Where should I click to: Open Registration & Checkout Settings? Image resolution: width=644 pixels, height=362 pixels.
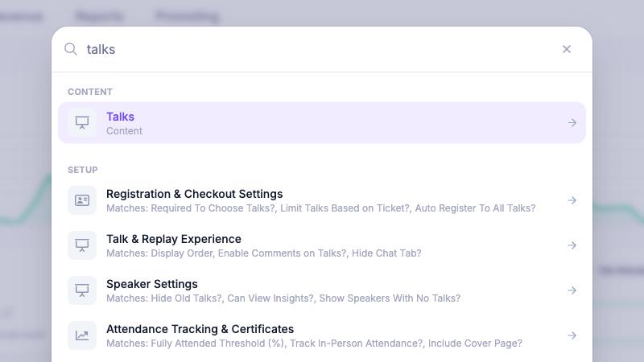click(321, 200)
